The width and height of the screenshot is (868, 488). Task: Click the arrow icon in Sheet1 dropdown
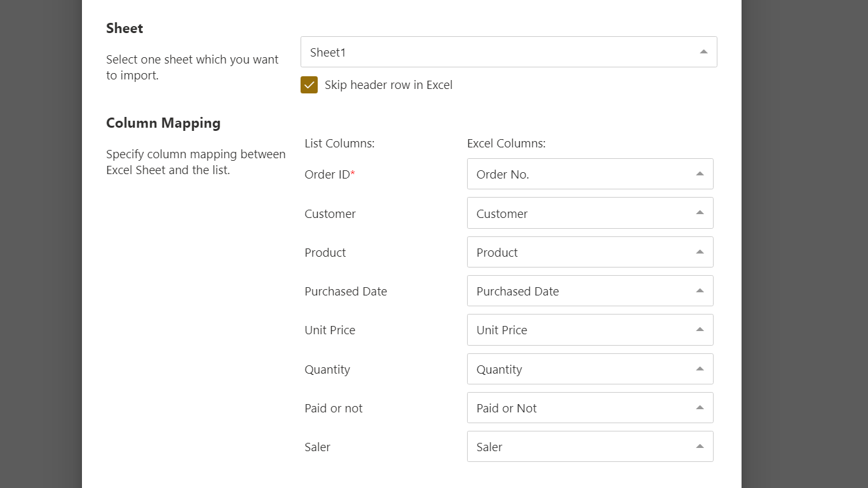[x=703, y=52]
